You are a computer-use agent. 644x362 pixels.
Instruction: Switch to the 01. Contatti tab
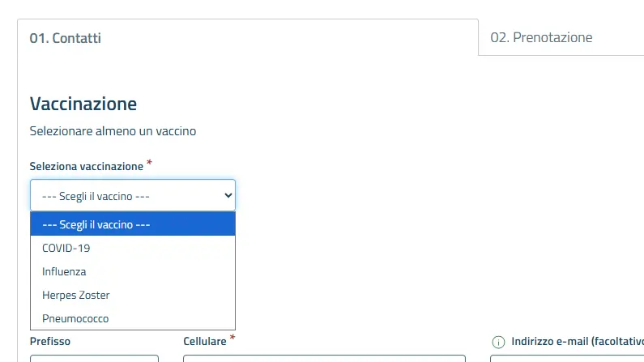coord(66,38)
